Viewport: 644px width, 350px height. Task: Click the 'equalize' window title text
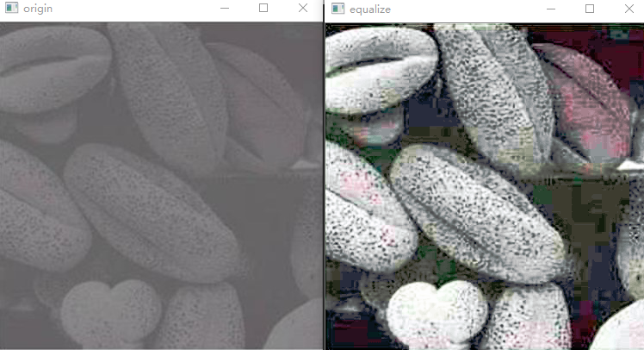pyautogui.click(x=370, y=9)
